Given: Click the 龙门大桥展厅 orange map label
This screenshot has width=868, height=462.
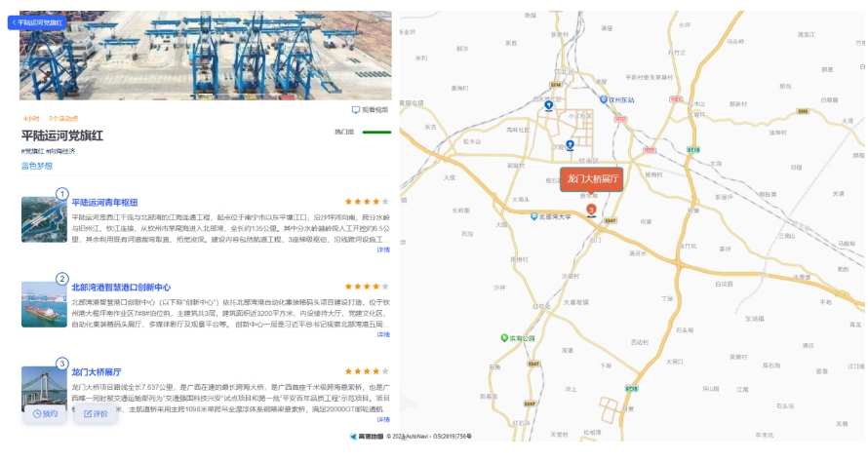Looking at the screenshot, I should point(592,179).
